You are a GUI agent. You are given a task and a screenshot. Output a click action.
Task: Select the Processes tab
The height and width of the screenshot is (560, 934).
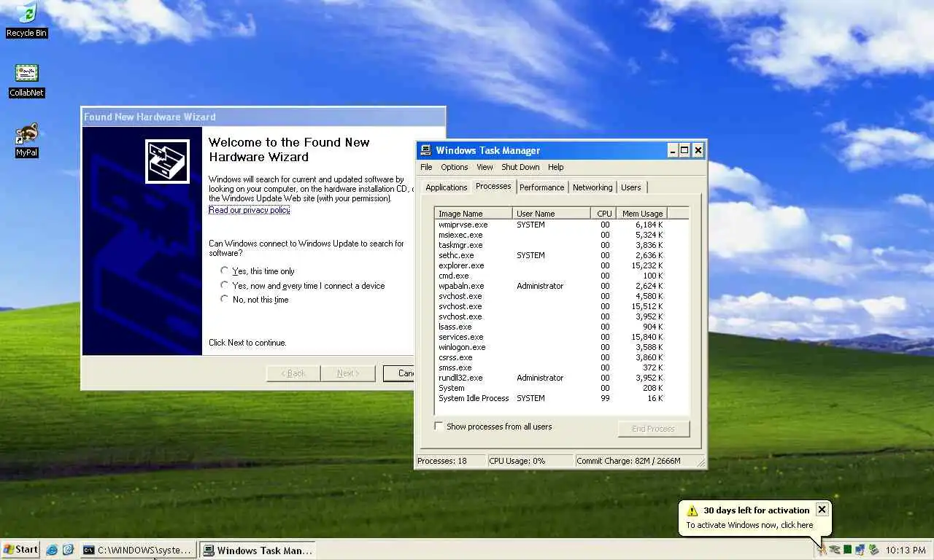(493, 186)
